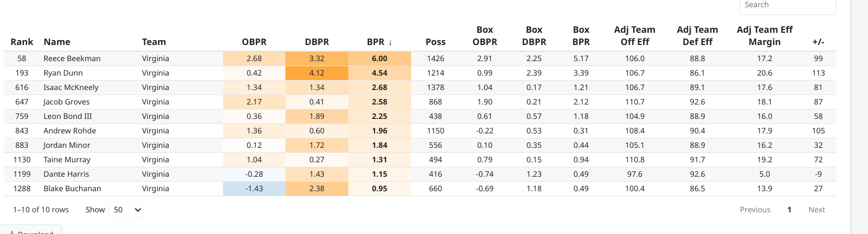868x234 pixels.
Task: Sort by the BPR column header
Action: click(x=379, y=42)
